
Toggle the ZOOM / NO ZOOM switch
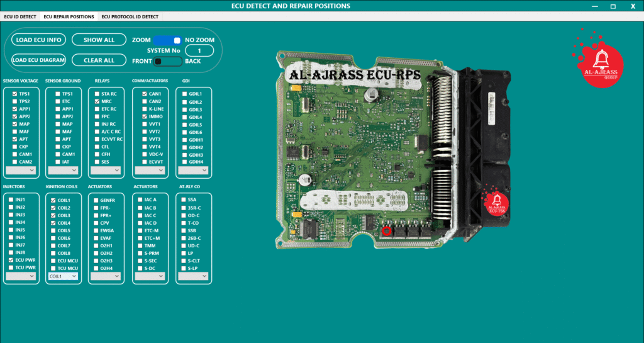coord(167,40)
